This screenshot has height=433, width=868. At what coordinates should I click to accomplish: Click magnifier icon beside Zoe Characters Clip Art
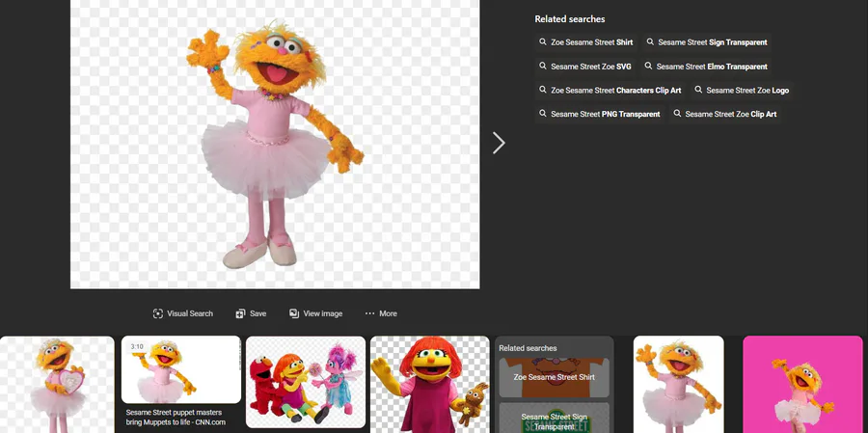pos(543,90)
